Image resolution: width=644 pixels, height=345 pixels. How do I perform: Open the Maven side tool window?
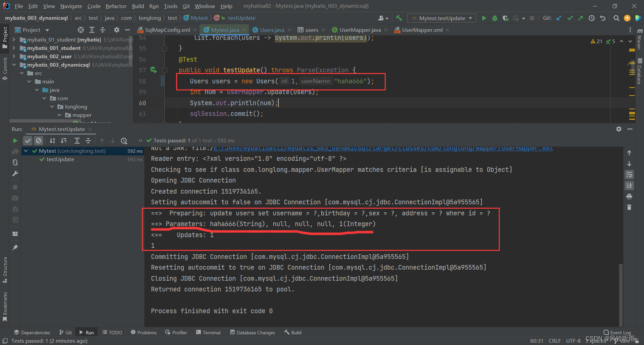(x=640, y=39)
